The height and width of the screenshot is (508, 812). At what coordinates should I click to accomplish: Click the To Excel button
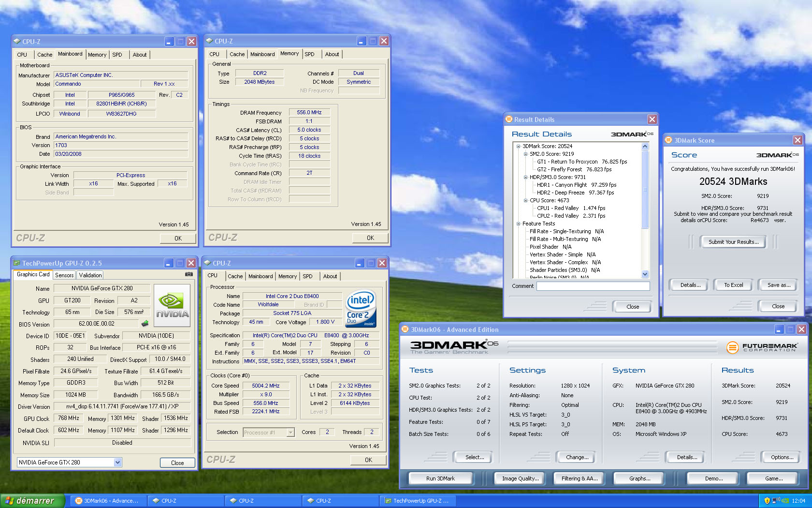733,285
